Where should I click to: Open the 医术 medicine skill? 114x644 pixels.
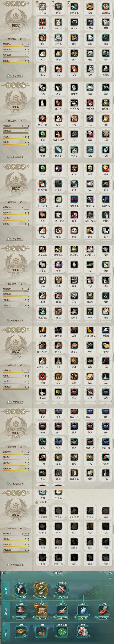42,610
